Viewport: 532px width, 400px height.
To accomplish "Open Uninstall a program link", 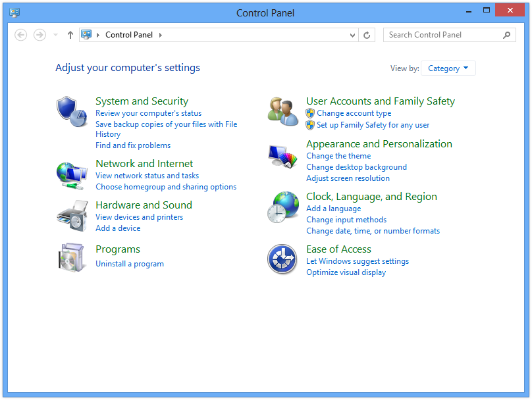I will (130, 264).
